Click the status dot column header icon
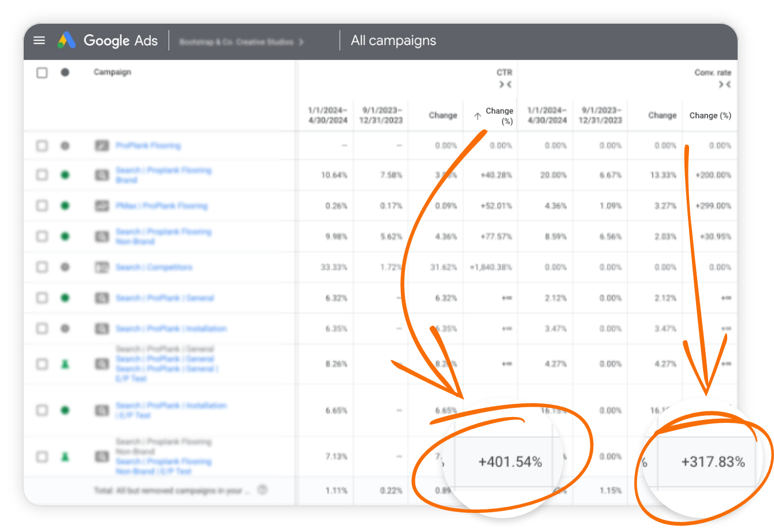 coord(65,72)
